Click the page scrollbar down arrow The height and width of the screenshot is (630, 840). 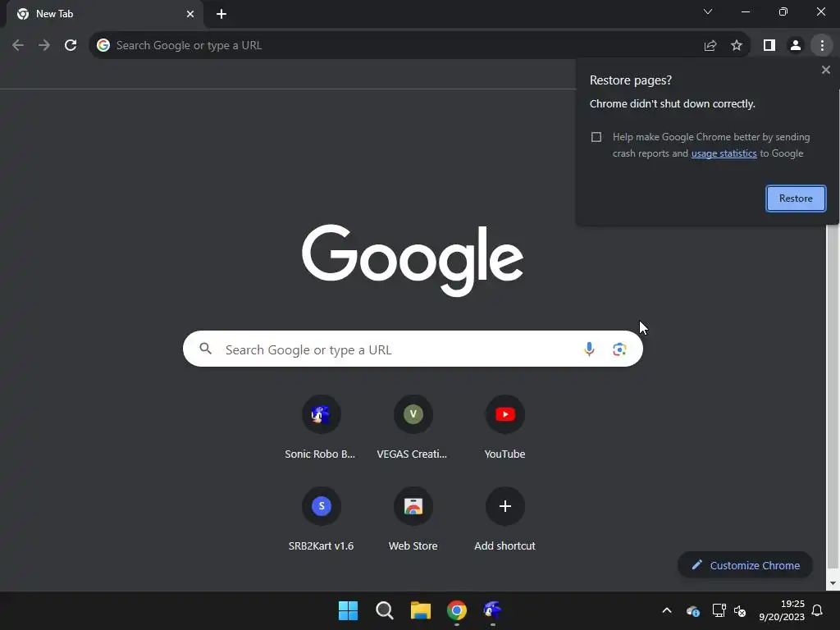click(833, 583)
